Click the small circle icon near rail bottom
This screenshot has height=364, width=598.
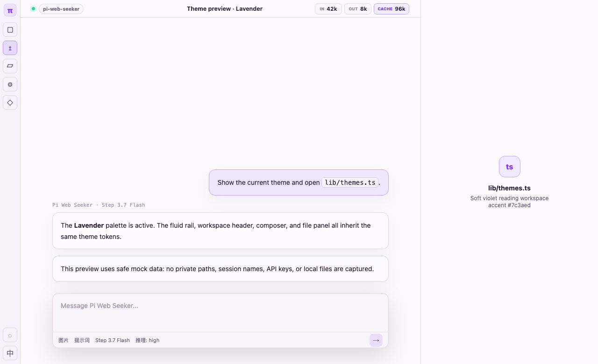coord(10,335)
